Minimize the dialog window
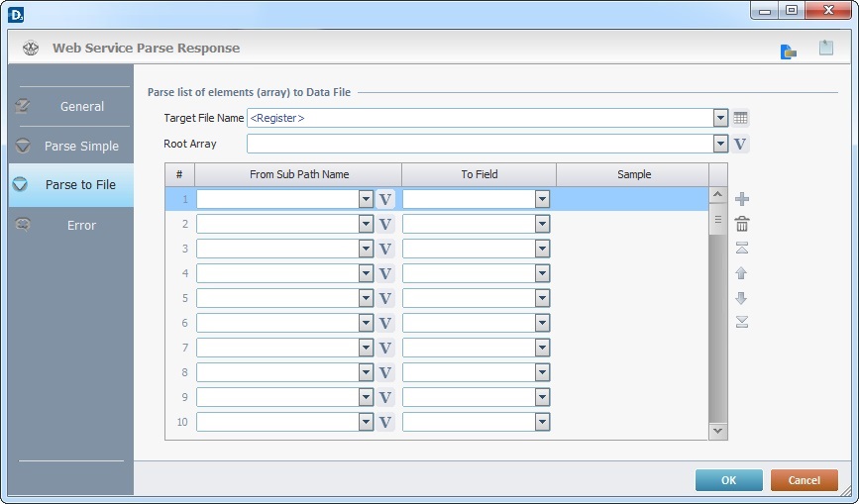 point(765,11)
